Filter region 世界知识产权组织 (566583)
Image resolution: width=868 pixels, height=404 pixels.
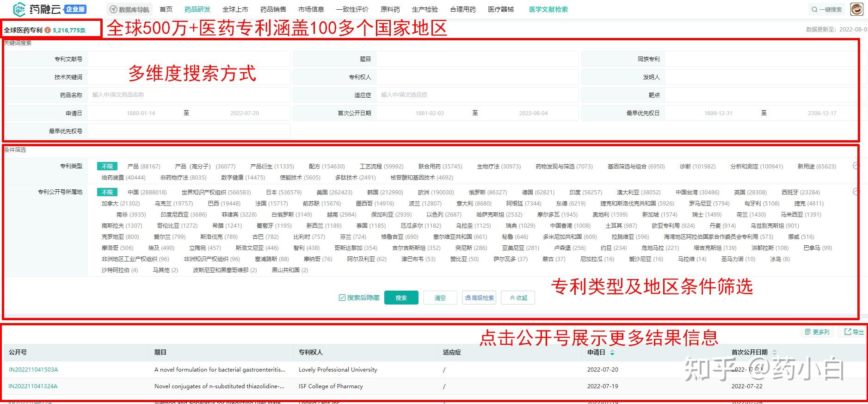click(x=216, y=192)
